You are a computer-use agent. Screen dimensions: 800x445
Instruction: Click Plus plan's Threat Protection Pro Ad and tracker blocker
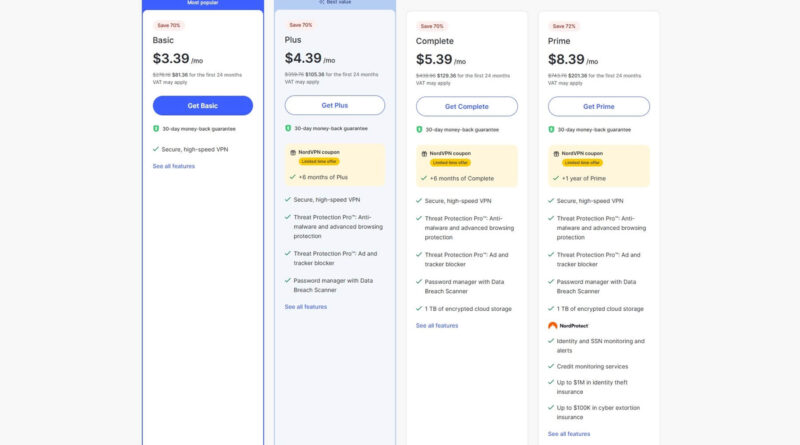click(x=335, y=258)
